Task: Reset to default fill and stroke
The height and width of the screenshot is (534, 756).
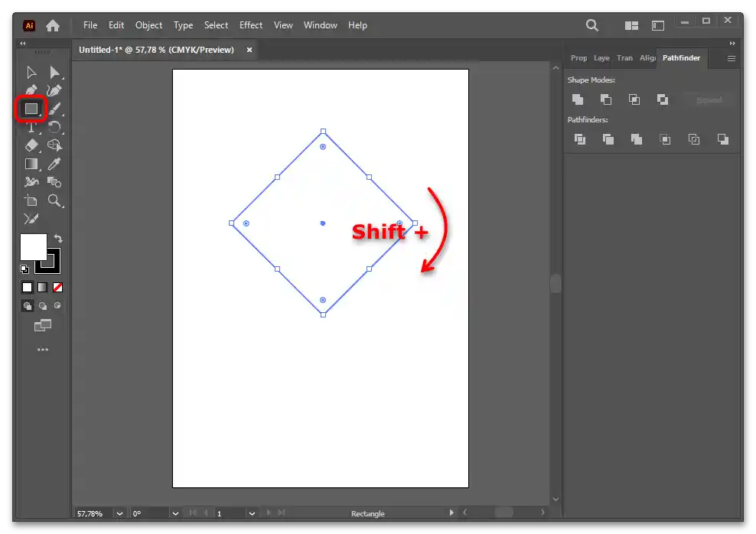Action: (x=24, y=269)
